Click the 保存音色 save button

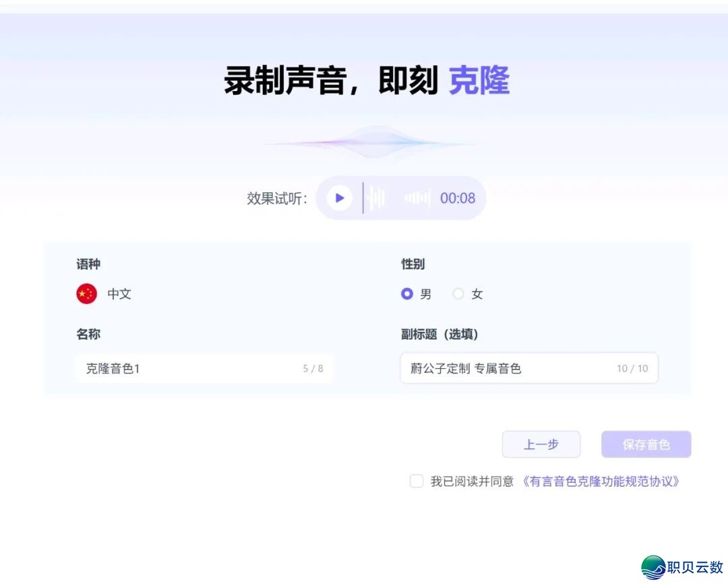(x=646, y=444)
